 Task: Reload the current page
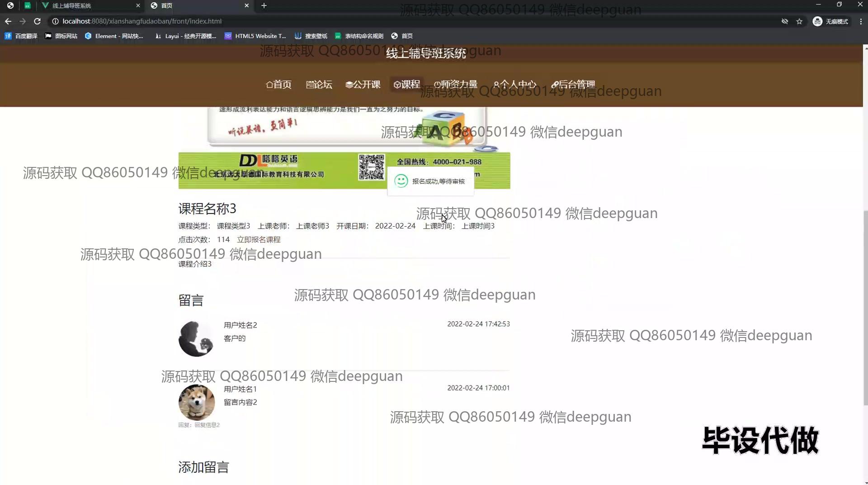pos(38,21)
